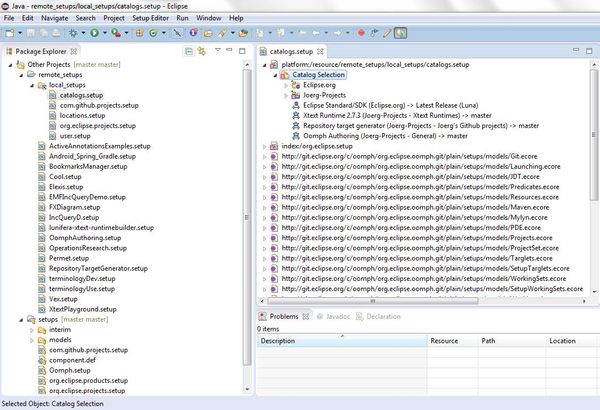This screenshot has width=600, height=410.
Task: Go to Last Edit Location icon
Action: coord(302,33)
